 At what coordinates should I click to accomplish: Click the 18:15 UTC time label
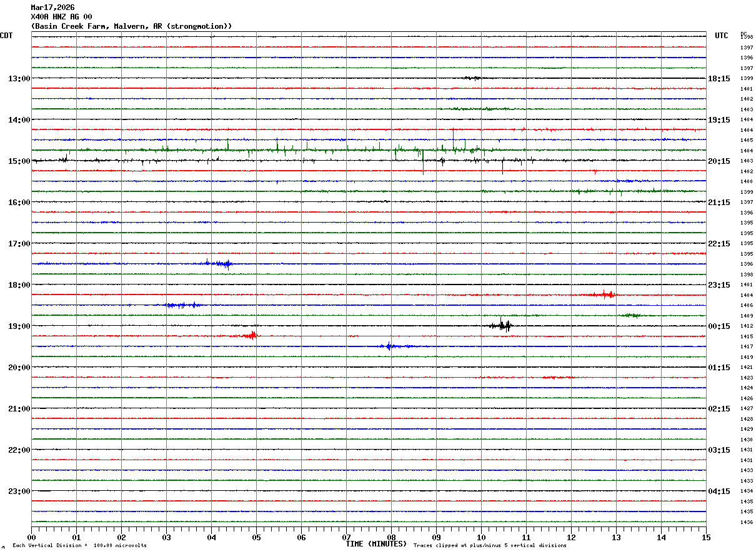(x=719, y=78)
